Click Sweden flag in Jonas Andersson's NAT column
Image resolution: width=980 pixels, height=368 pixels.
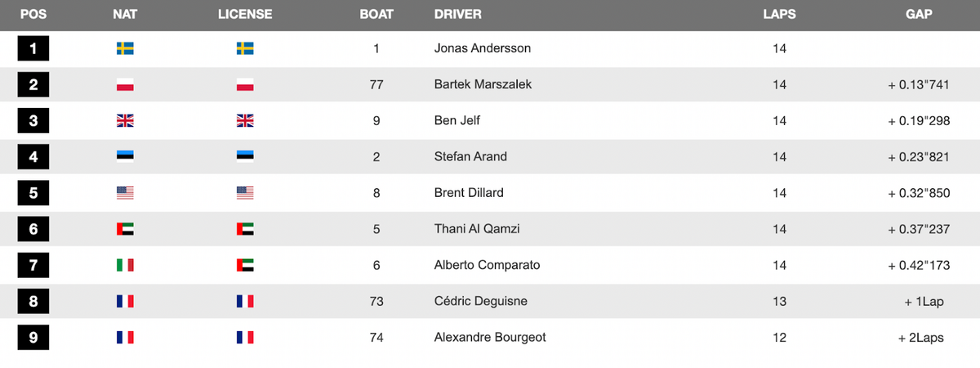click(x=125, y=48)
